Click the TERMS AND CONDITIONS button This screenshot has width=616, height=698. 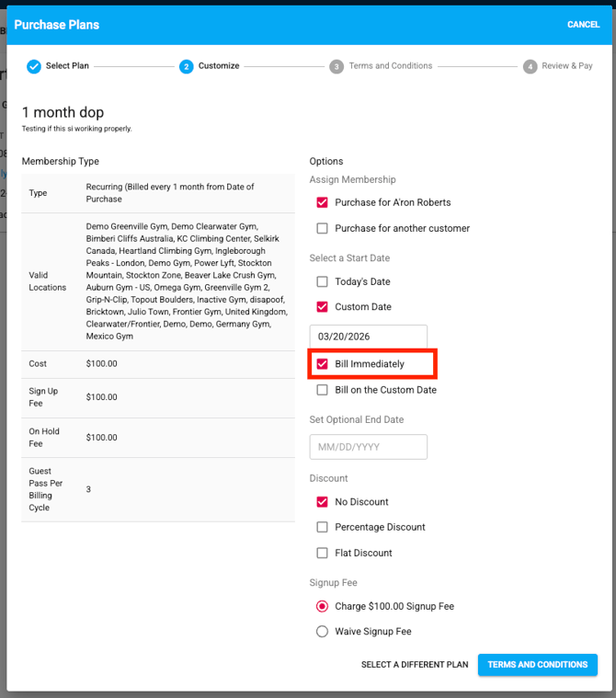[538, 665]
